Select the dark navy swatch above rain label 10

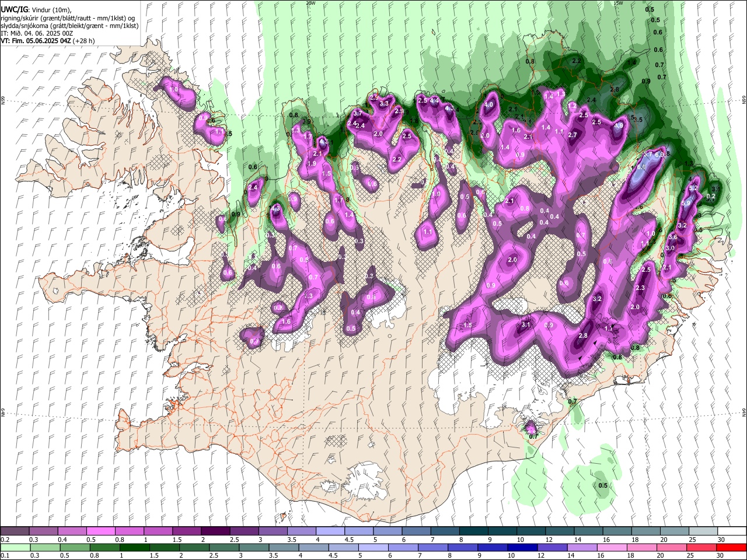pos(521,547)
